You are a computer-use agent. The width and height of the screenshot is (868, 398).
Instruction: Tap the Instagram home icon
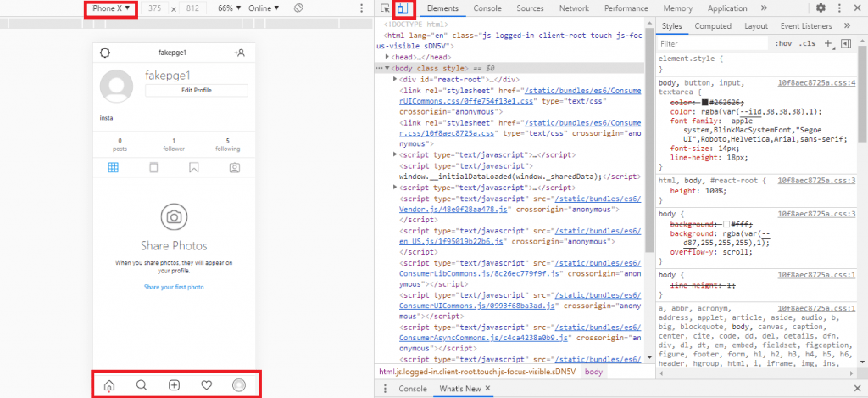pyautogui.click(x=109, y=385)
